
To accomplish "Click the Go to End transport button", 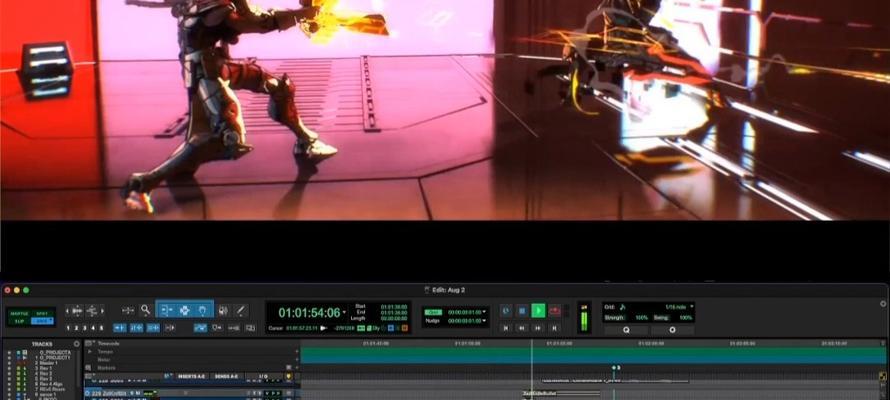I will point(555,327).
